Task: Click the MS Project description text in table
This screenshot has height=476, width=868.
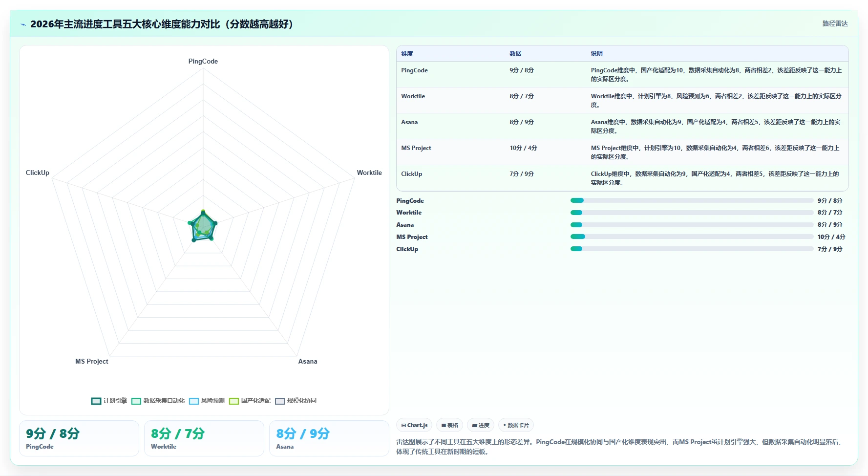Action: [x=716, y=152]
